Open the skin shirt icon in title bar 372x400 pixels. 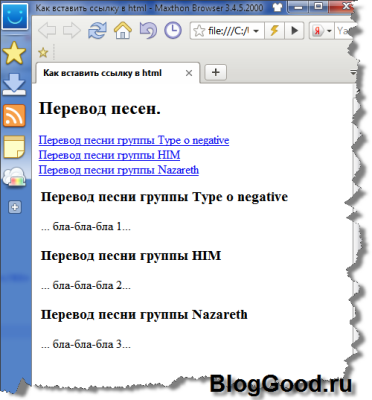tap(278, 7)
